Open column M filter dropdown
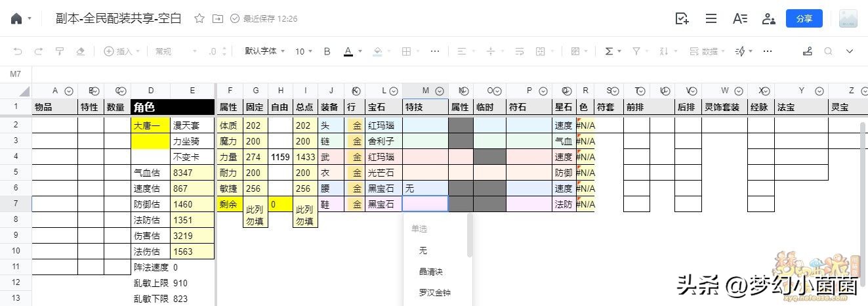868x306 pixels. (440, 91)
